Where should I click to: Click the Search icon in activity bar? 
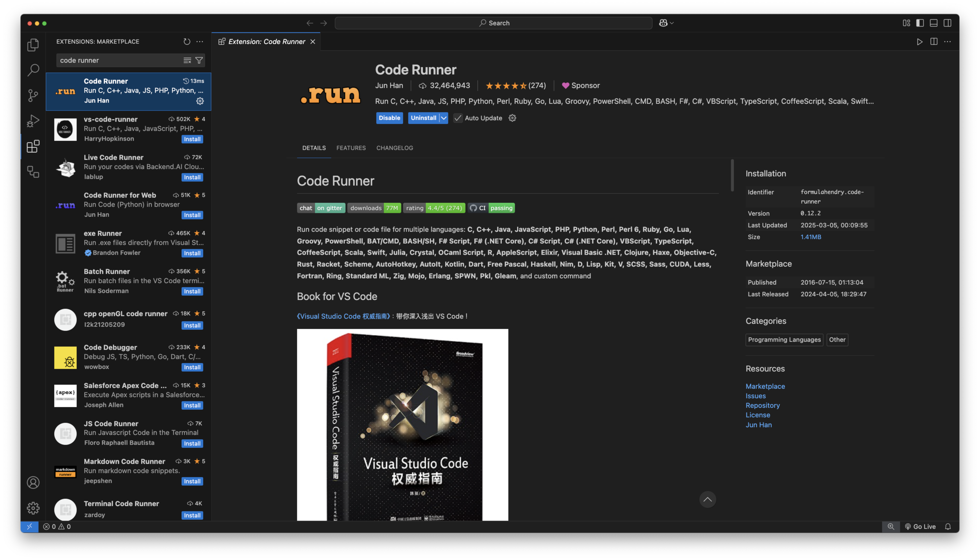click(x=33, y=70)
